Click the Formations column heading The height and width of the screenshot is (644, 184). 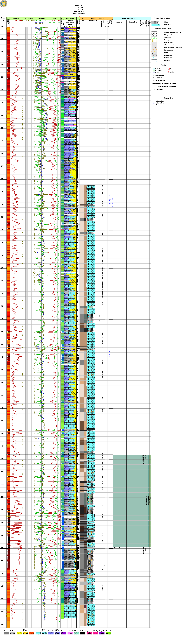(x=133, y=22)
